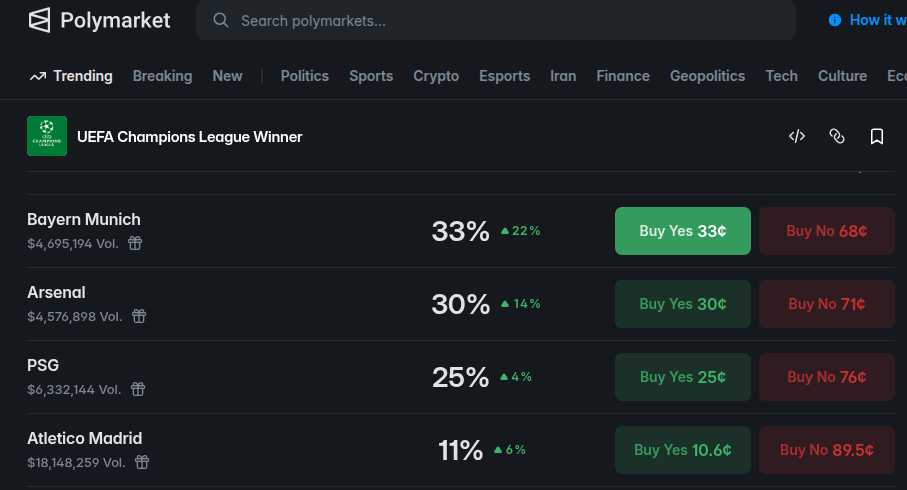This screenshot has height=490, width=907.
Task: Click the Polymarket logo icon
Action: pos(39,20)
